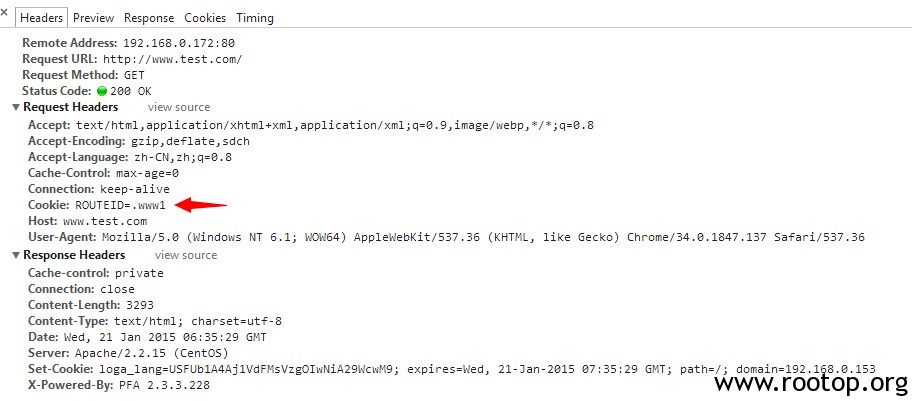View source of Request Headers

tap(179, 107)
